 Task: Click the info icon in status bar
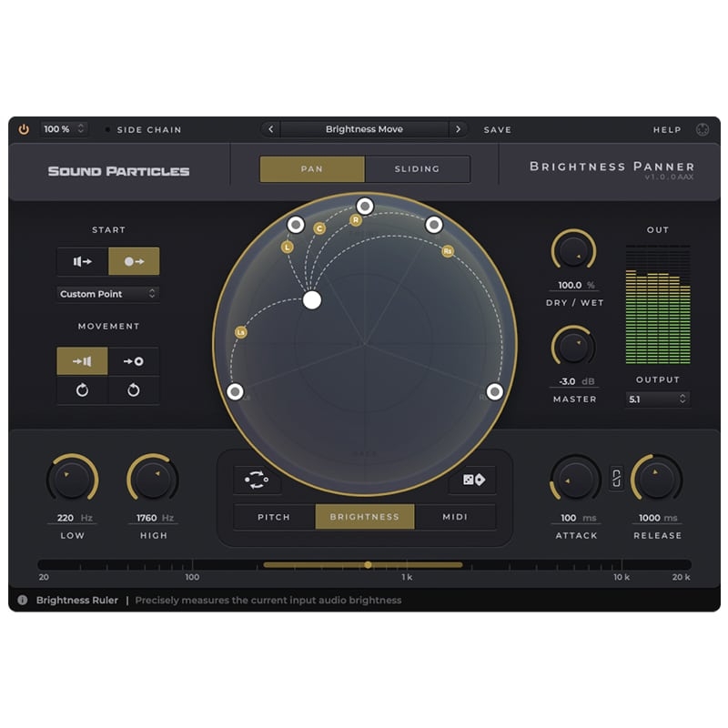click(22, 600)
